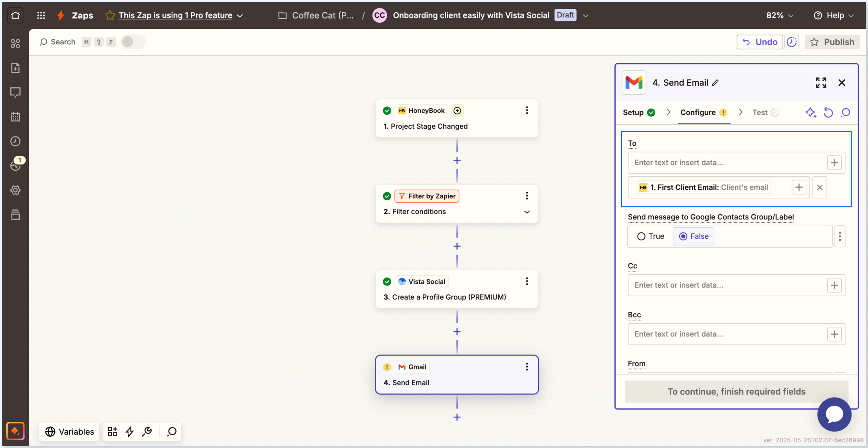
Task: Click the lightning bolt icon in bottom toolbar
Action: (130, 432)
